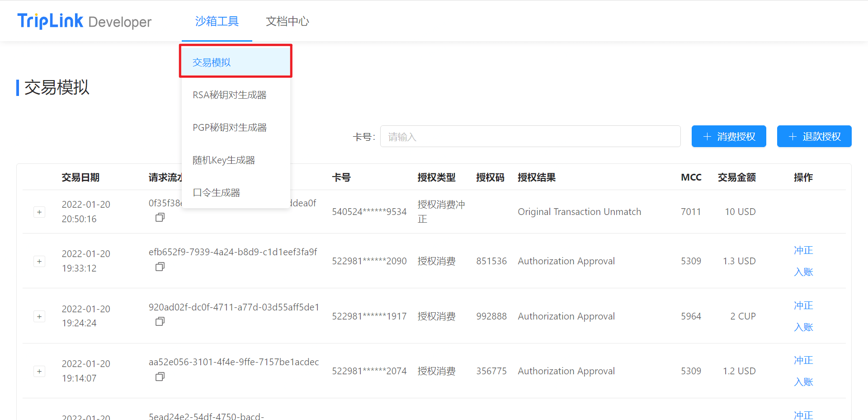868x420 pixels.
Task: Click the 消费授权 button
Action: click(x=728, y=137)
